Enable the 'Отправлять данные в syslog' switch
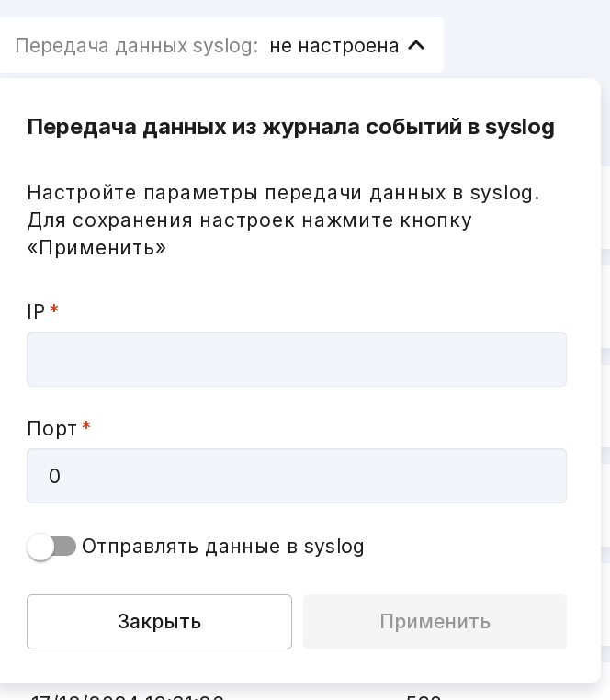 pyautogui.click(x=51, y=547)
